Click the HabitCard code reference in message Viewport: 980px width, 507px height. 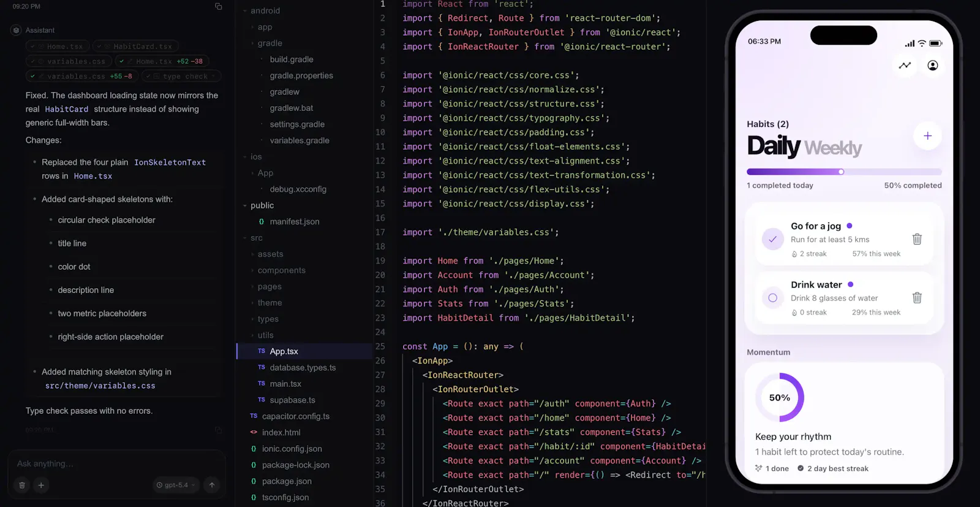(x=67, y=109)
